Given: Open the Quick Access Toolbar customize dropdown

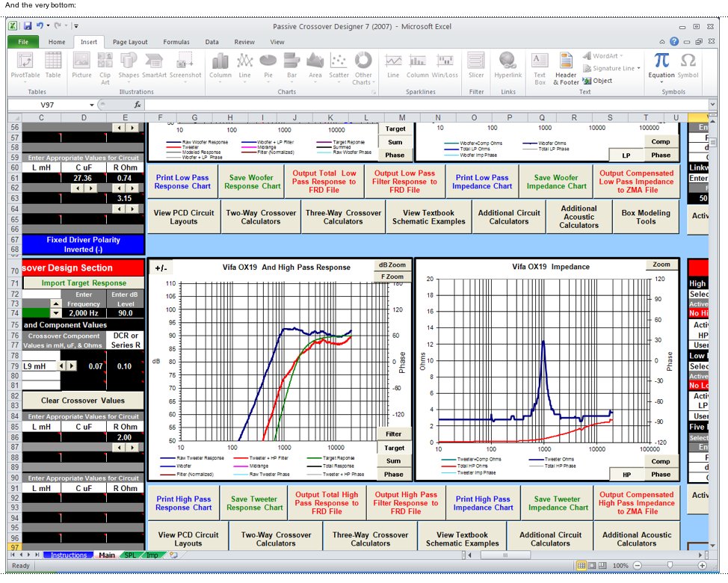Looking at the screenshot, I should pyautogui.click(x=76, y=26).
